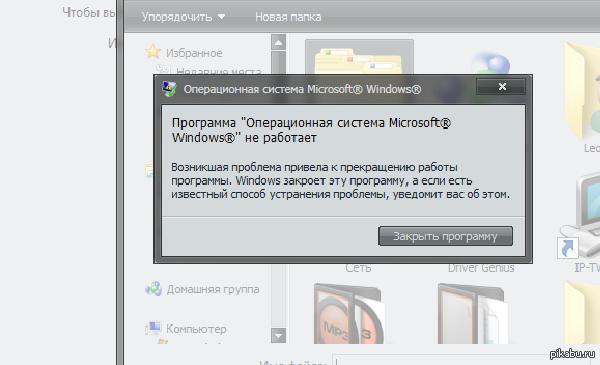
Task: Click the Компьютер monitor icon
Action: pyautogui.click(x=153, y=328)
